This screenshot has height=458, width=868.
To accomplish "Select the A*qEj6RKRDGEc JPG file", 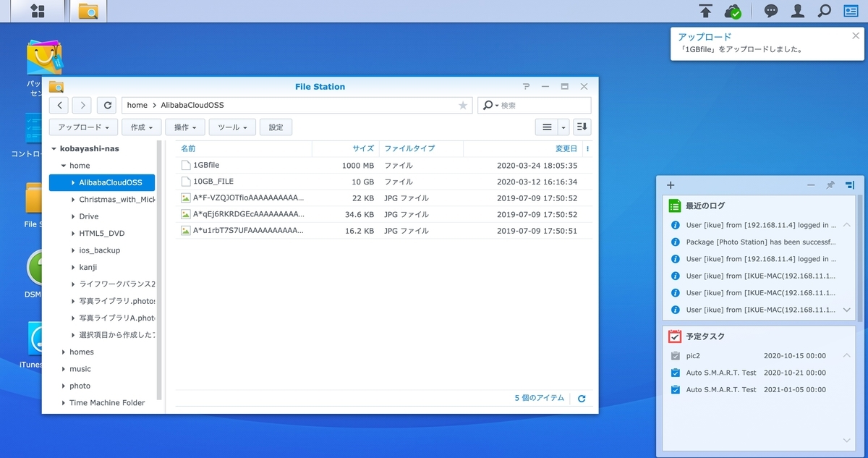I will 383,214.
